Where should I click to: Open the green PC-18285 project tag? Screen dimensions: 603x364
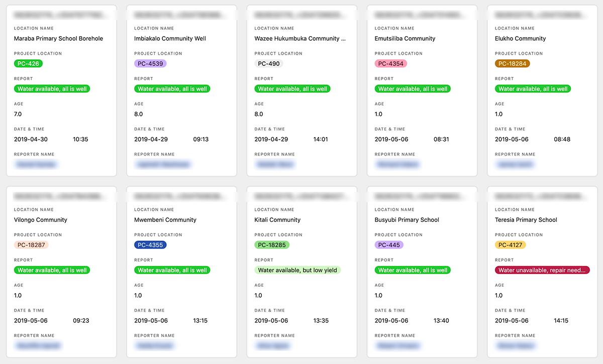(272, 245)
